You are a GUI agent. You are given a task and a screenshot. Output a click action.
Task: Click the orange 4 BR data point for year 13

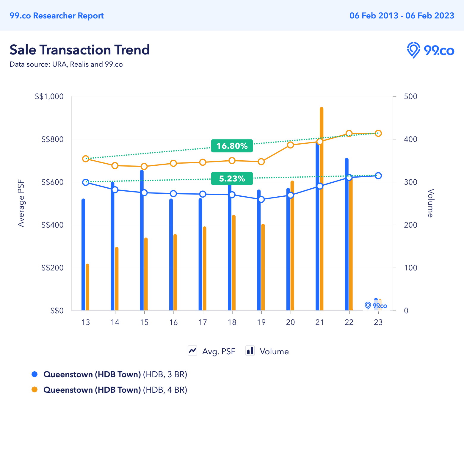(x=86, y=159)
